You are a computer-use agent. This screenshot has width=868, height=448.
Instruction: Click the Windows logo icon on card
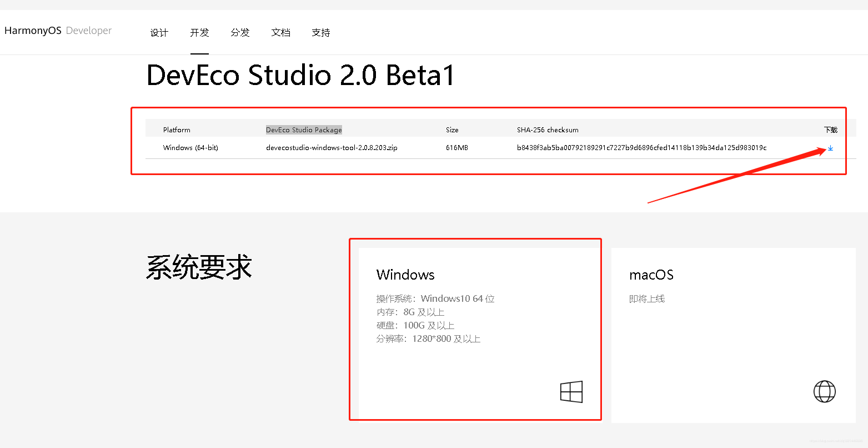click(571, 392)
